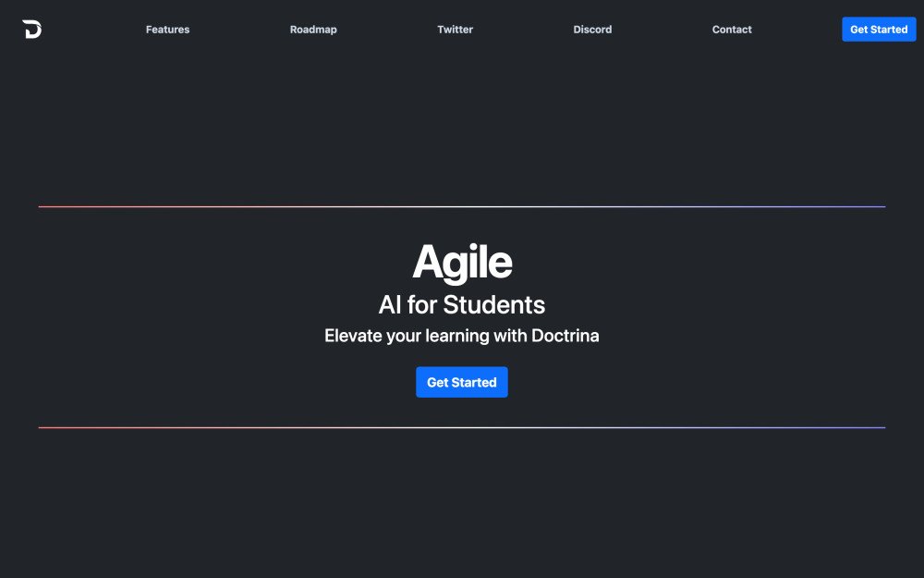This screenshot has width=924, height=578.
Task: Go to the Roadmap page
Action: pyautogui.click(x=313, y=30)
